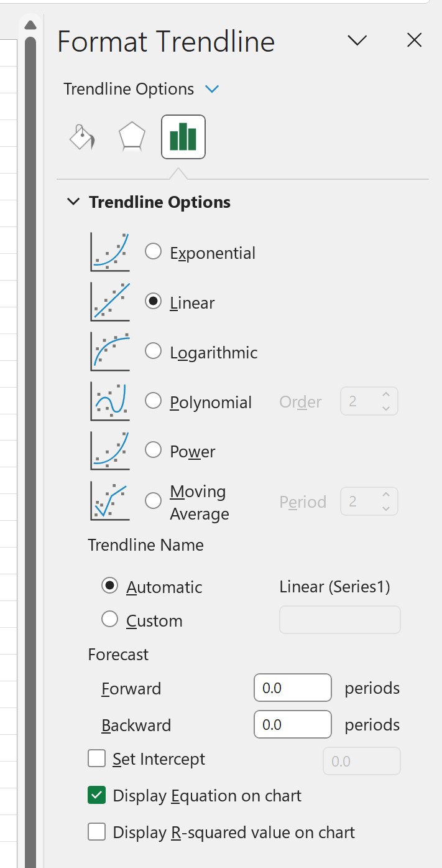
Task: Open the Trendline Options navigation menu
Action: [211, 89]
